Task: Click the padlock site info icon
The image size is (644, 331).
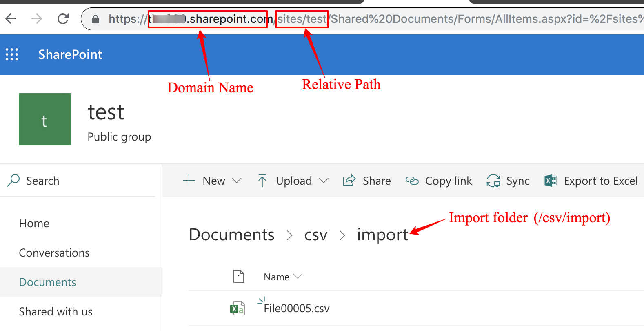Action: tap(95, 19)
